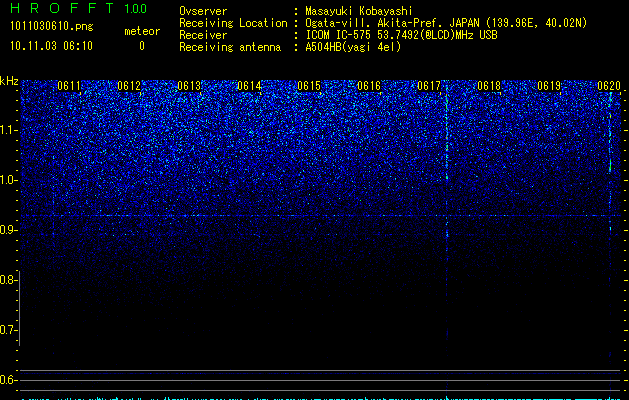Click the 1.1 frequency axis label
This screenshot has height=400, width=629.
tap(8, 130)
